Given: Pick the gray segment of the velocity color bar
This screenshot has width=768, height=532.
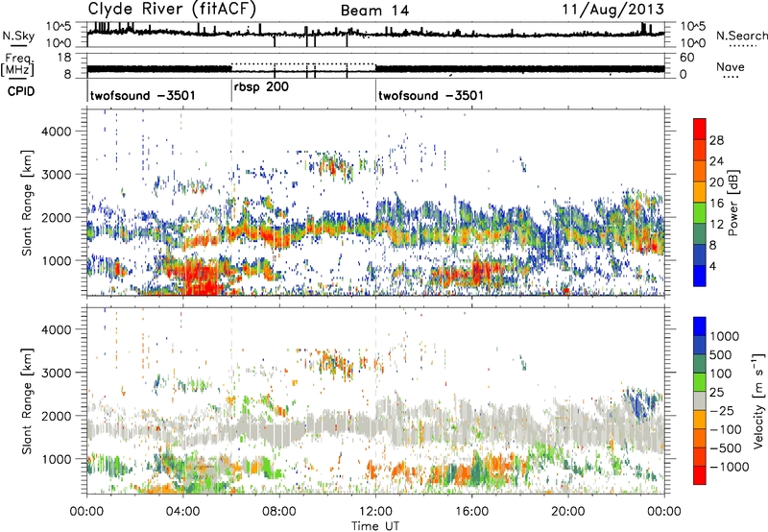Looking at the screenshot, I should click(x=700, y=400).
